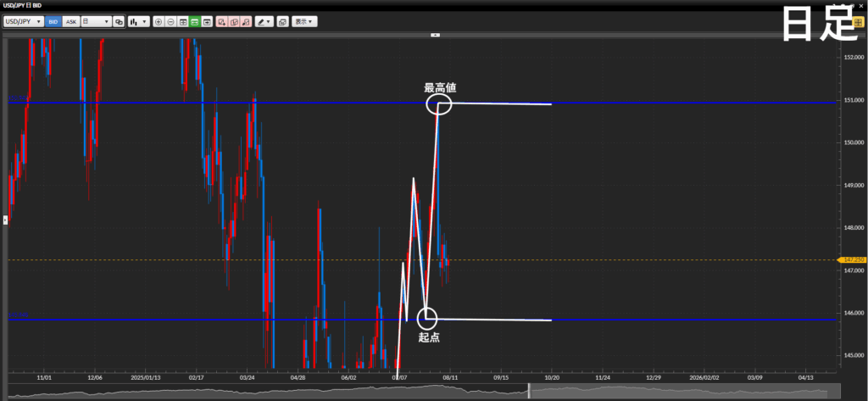Switch price display to BID
The width and height of the screenshot is (868, 401).
click(x=53, y=21)
